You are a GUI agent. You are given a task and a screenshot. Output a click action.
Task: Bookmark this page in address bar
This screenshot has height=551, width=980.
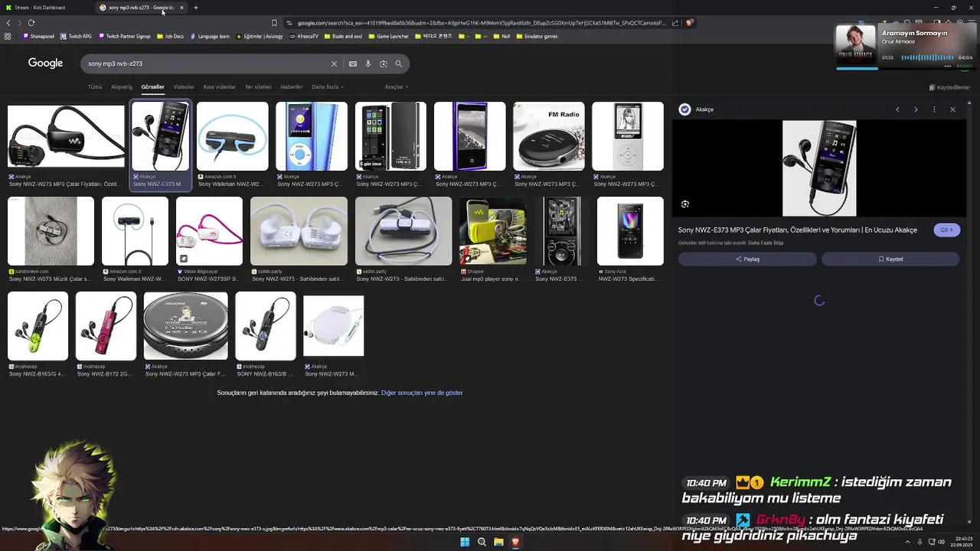click(x=274, y=23)
